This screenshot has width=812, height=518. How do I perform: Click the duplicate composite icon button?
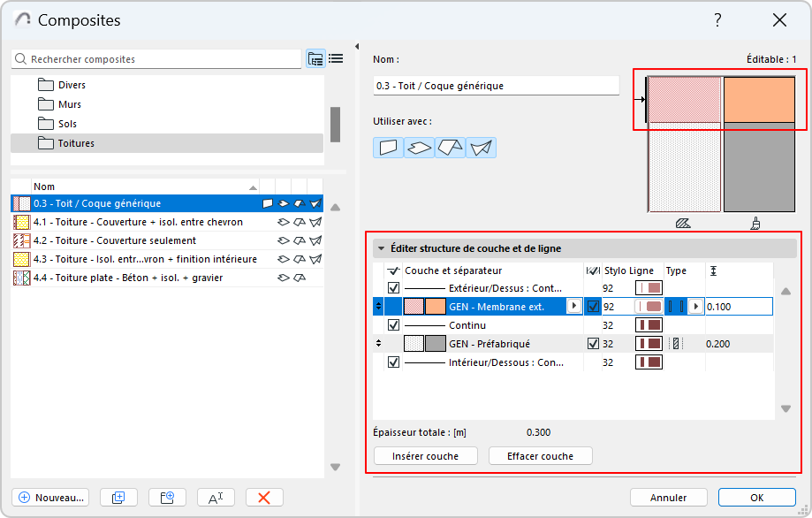tap(118, 498)
